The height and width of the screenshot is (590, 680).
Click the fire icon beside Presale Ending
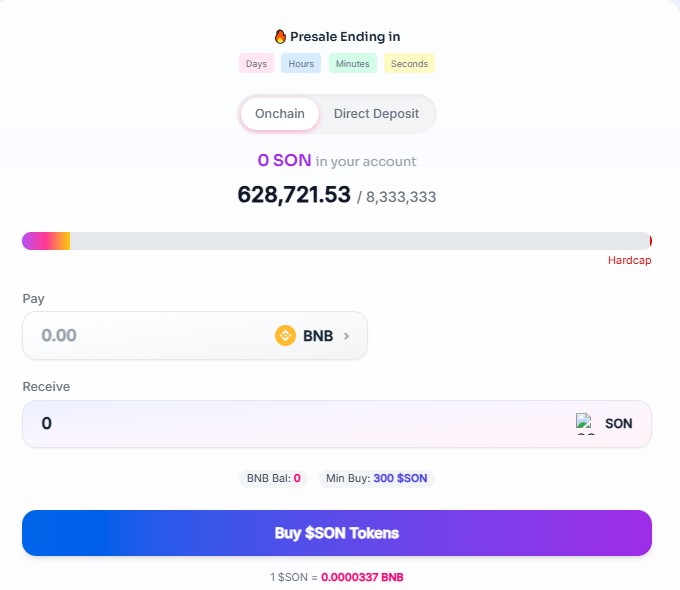tap(280, 37)
